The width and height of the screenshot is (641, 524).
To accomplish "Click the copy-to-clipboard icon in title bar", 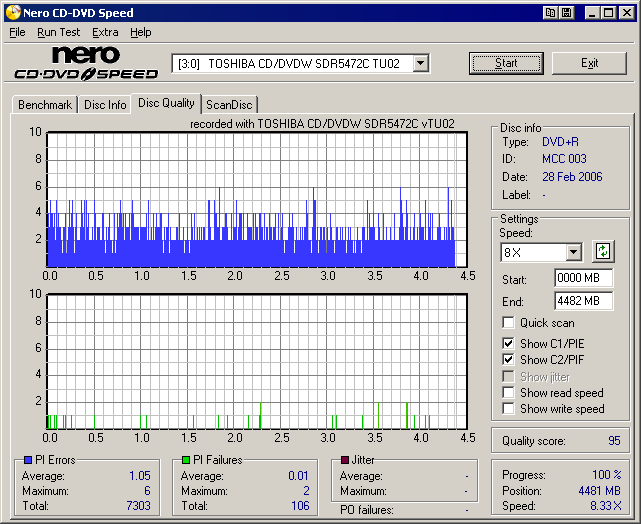I will (550, 13).
